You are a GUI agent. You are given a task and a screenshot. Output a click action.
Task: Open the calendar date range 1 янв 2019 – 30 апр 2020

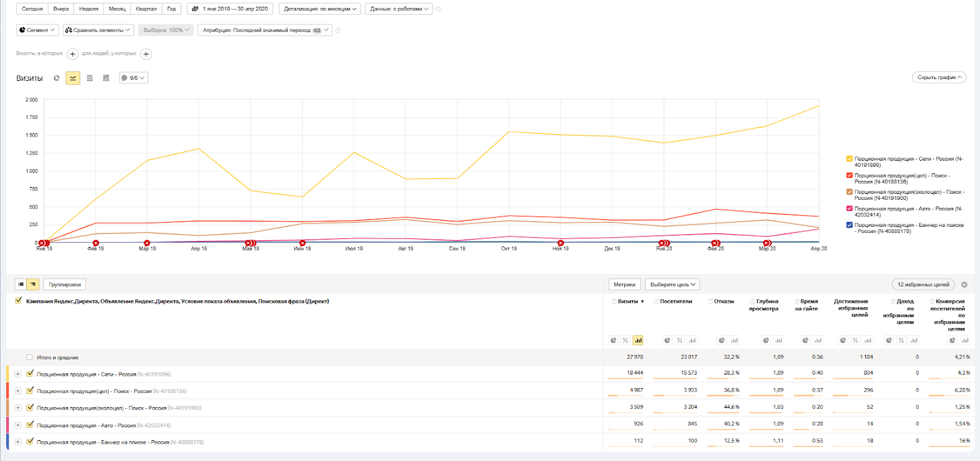click(230, 9)
